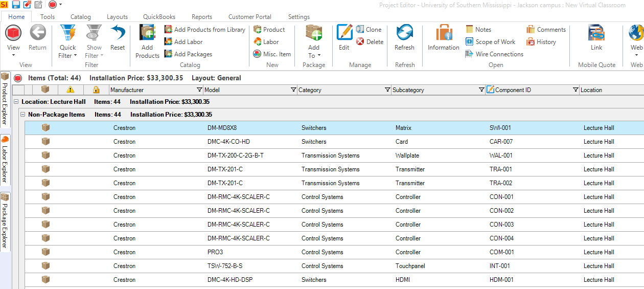Choose Add Products from Library

pyautogui.click(x=204, y=30)
